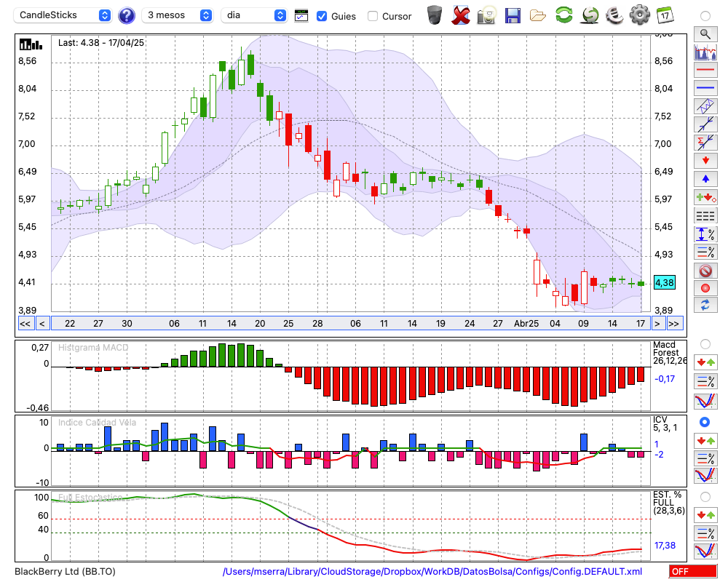Viewport: 728px width, 582px height.
Task: Select the zigzag channel drawing tool
Action: pos(705,105)
